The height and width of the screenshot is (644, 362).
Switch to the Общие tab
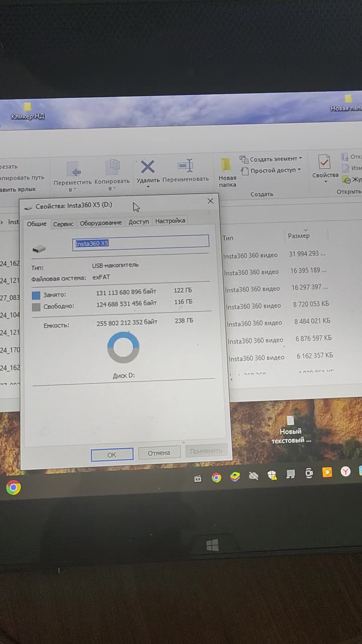tap(37, 224)
